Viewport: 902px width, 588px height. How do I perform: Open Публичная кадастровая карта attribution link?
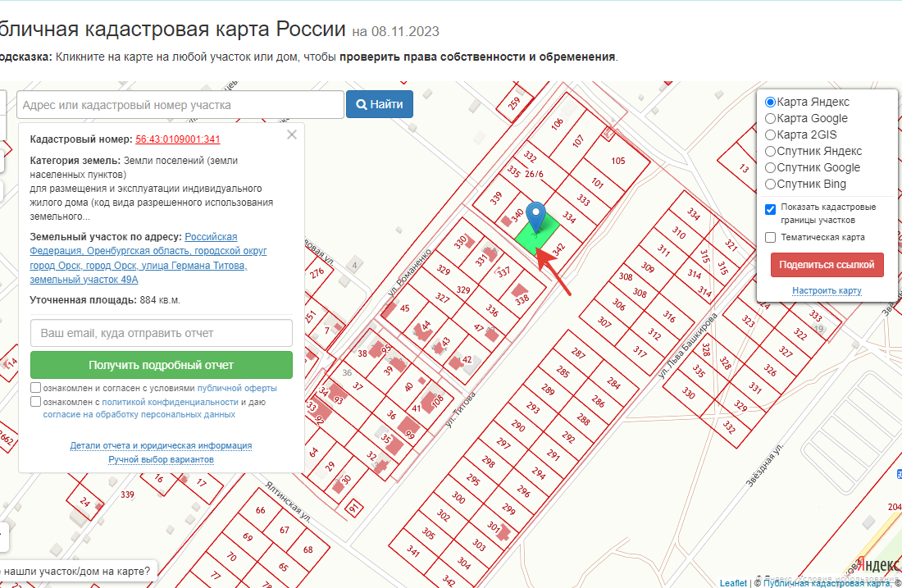(x=826, y=583)
